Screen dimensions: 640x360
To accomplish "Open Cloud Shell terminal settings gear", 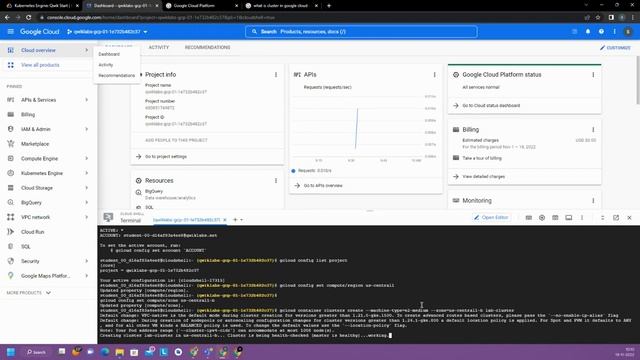I will coord(542,218).
